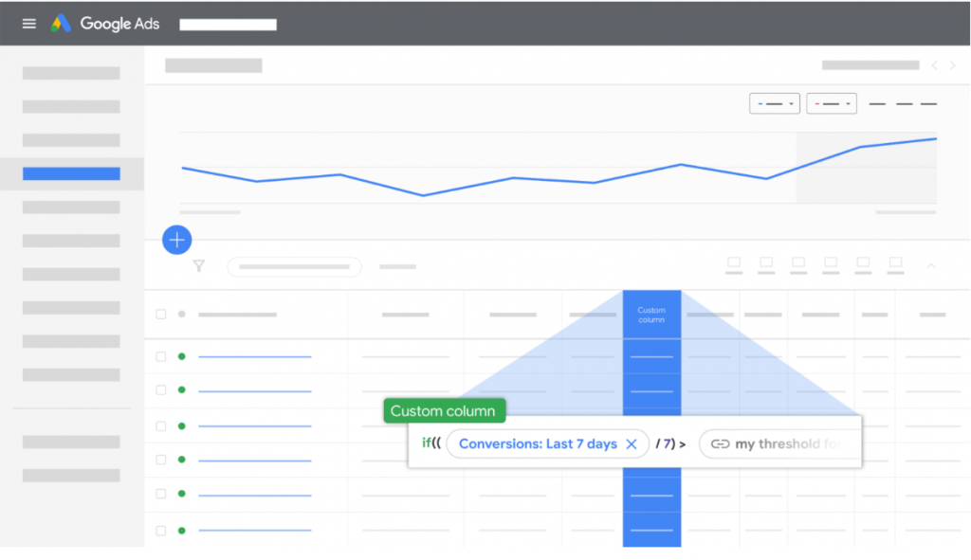
Task: Click the blue plus create button
Action: pyautogui.click(x=177, y=240)
